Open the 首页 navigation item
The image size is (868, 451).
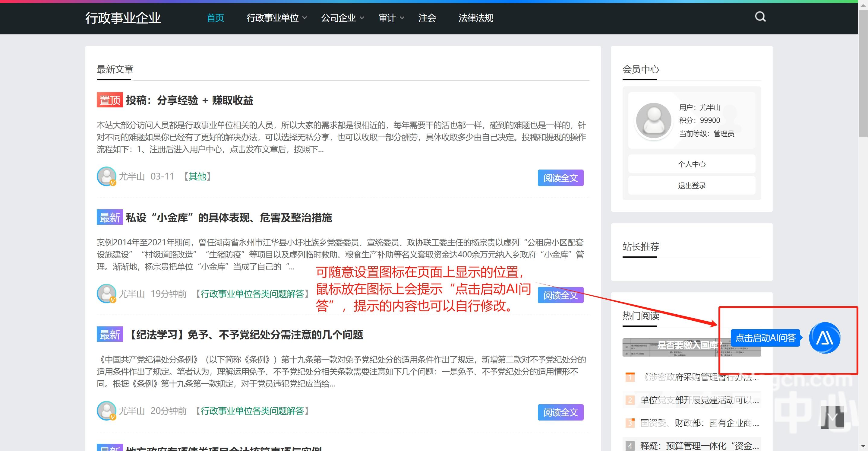pyautogui.click(x=215, y=18)
